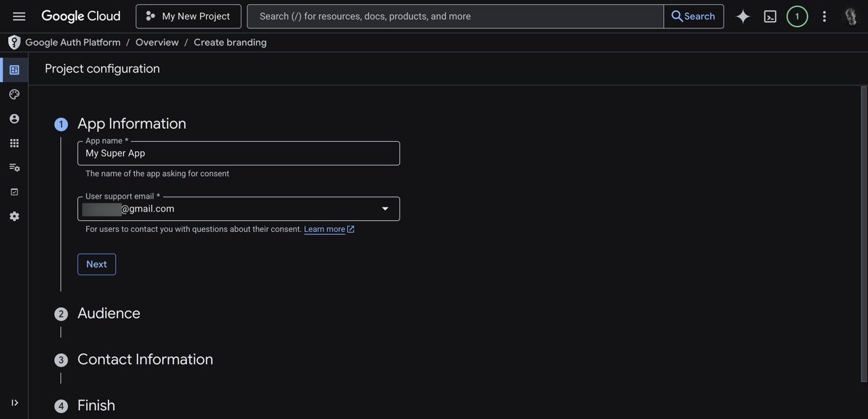The height and width of the screenshot is (419, 868).
Task: Jump to the Audience step heading
Action: [x=108, y=313]
